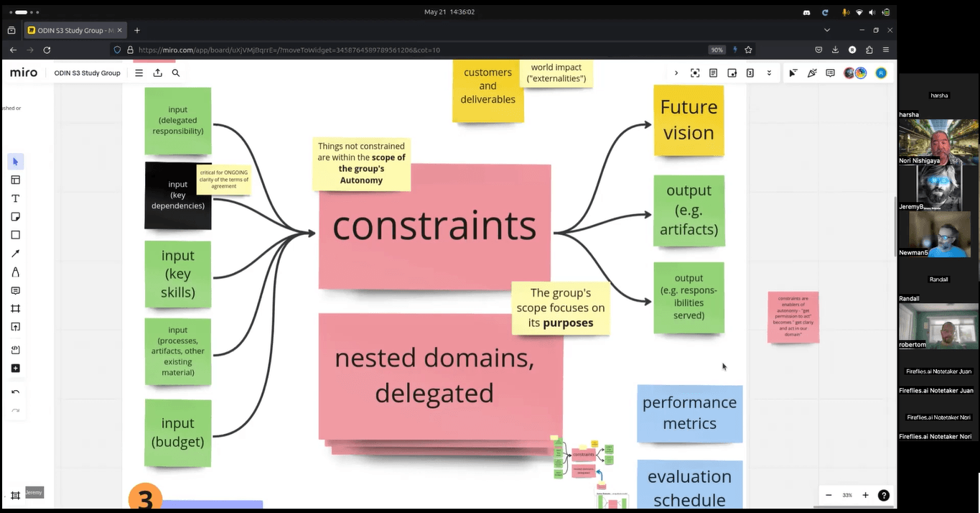The width and height of the screenshot is (980, 513).
Task: Click the Undo arrow
Action: click(x=15, y=392)
